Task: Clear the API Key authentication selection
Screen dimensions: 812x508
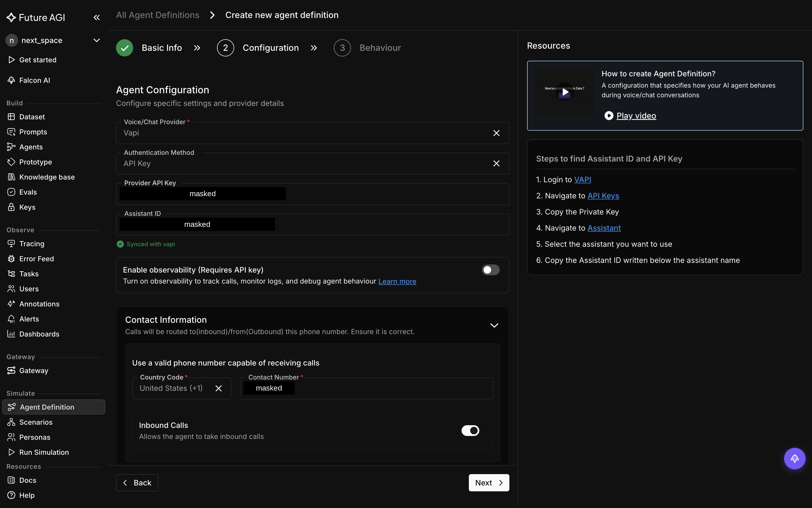Action: [x=496, y=164]
